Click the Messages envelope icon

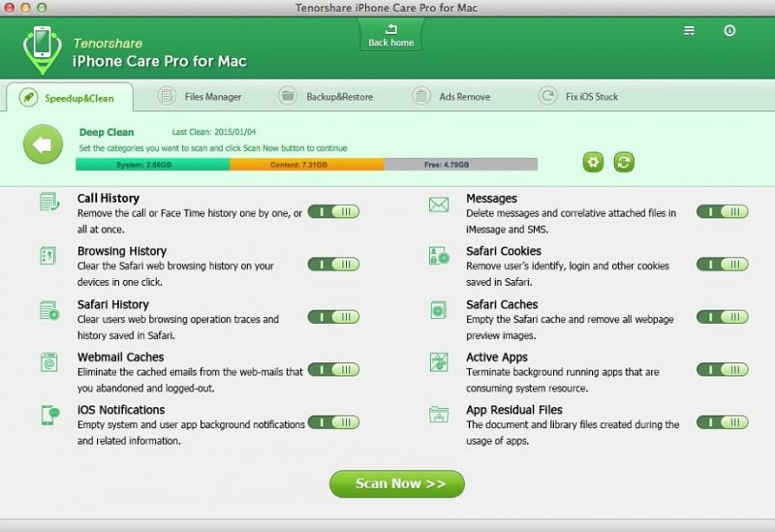439,204
